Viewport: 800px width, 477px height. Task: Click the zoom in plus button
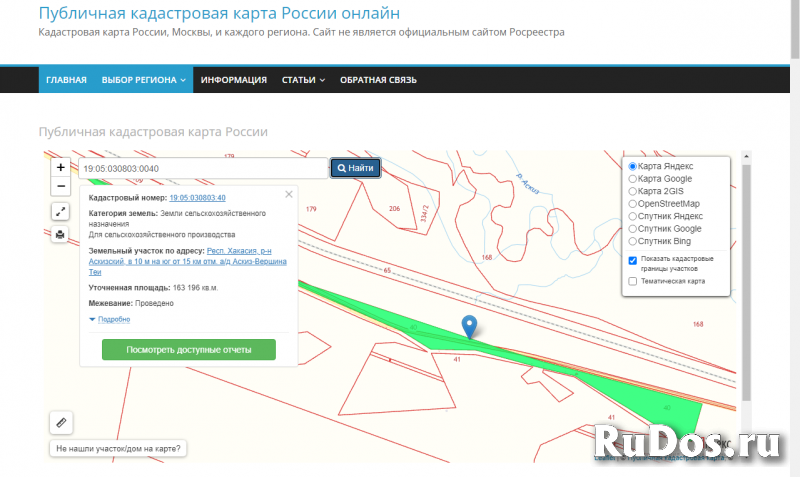click(x=61, y=168)
